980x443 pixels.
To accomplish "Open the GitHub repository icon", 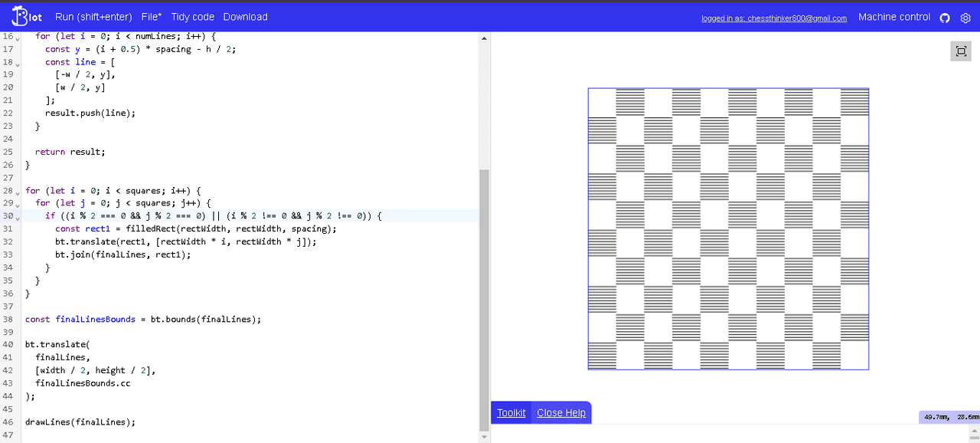I will click(x=945, y=18).
